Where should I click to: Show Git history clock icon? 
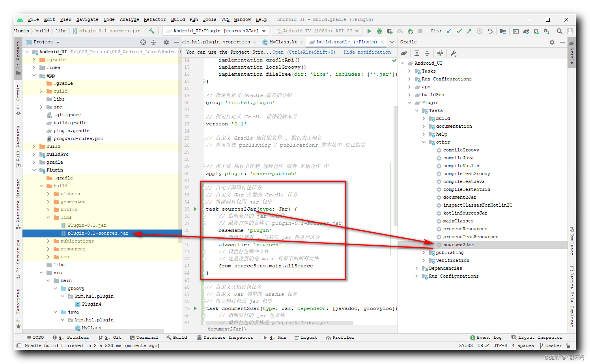pos(480,31)
